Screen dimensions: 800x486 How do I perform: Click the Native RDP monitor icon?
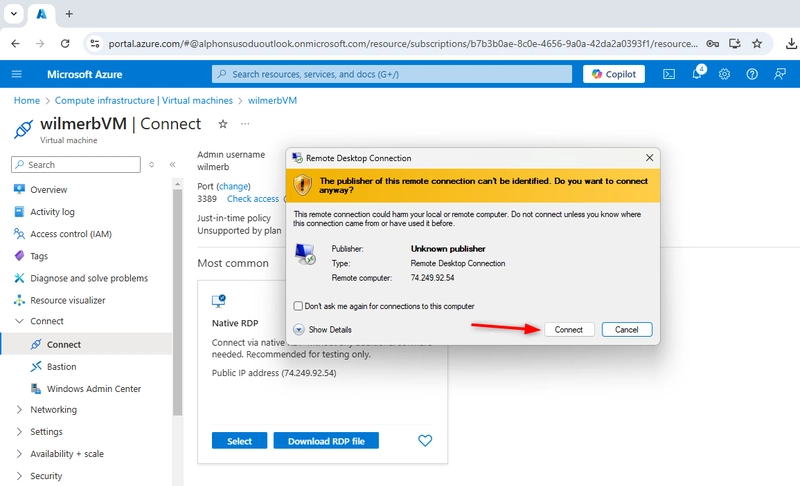219,301
